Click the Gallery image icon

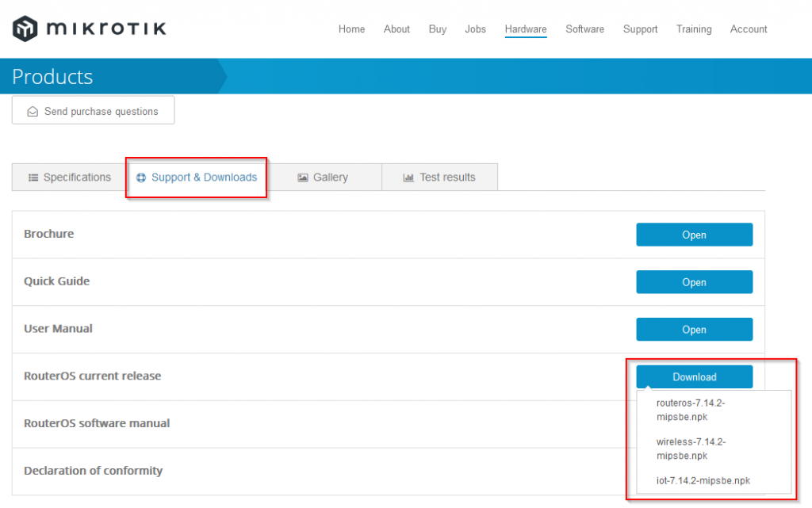(x=303, y=178)
